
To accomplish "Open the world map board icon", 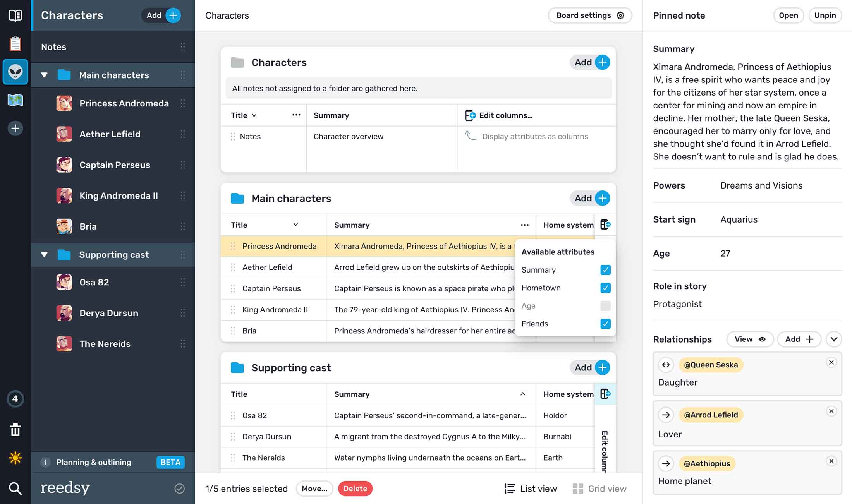I will [x=15, y=100].
